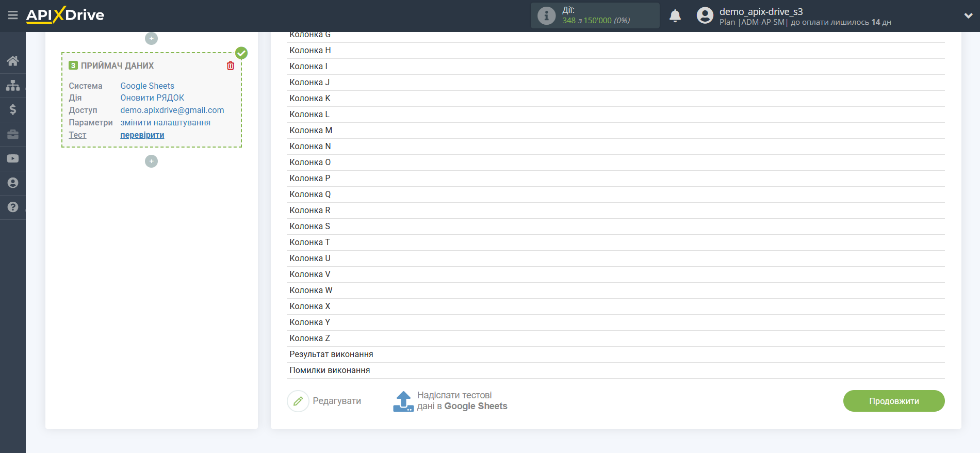Click the 'Система' label
The image size is (980, 453).
[x=86, y=86]
